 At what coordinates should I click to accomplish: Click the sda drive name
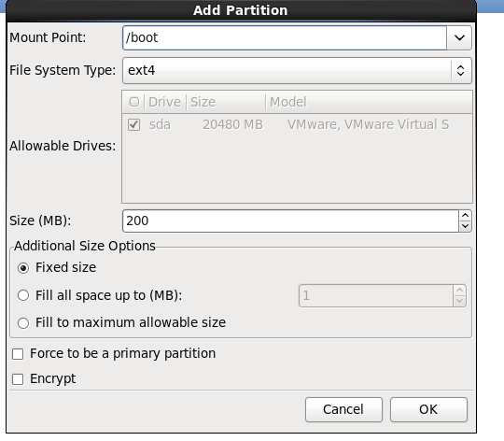coord(160,124)
